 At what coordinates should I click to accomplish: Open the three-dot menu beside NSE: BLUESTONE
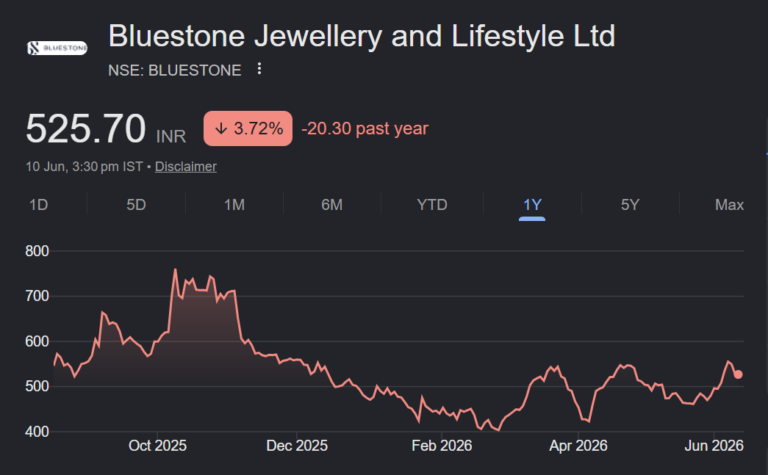(259, 69)
